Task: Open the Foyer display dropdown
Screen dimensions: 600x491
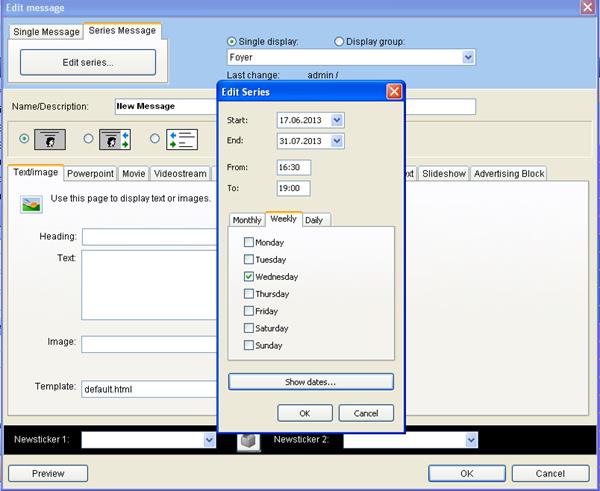Action: click(x=468, y=58)
